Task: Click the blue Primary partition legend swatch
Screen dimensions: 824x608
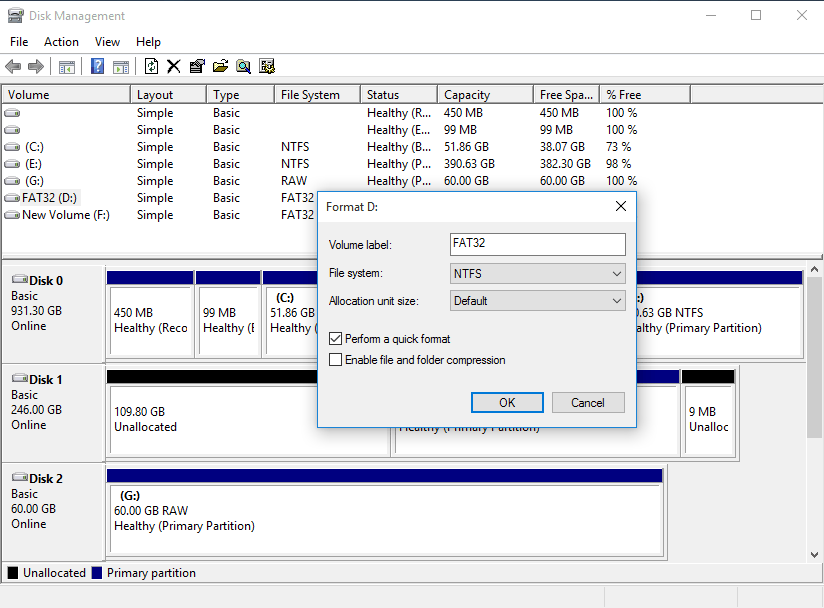Action: 97,573
